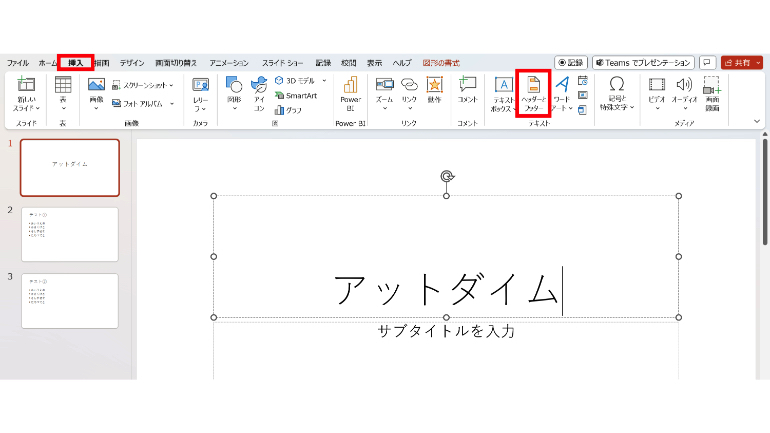Click the rotation handle above the title box

446,176
